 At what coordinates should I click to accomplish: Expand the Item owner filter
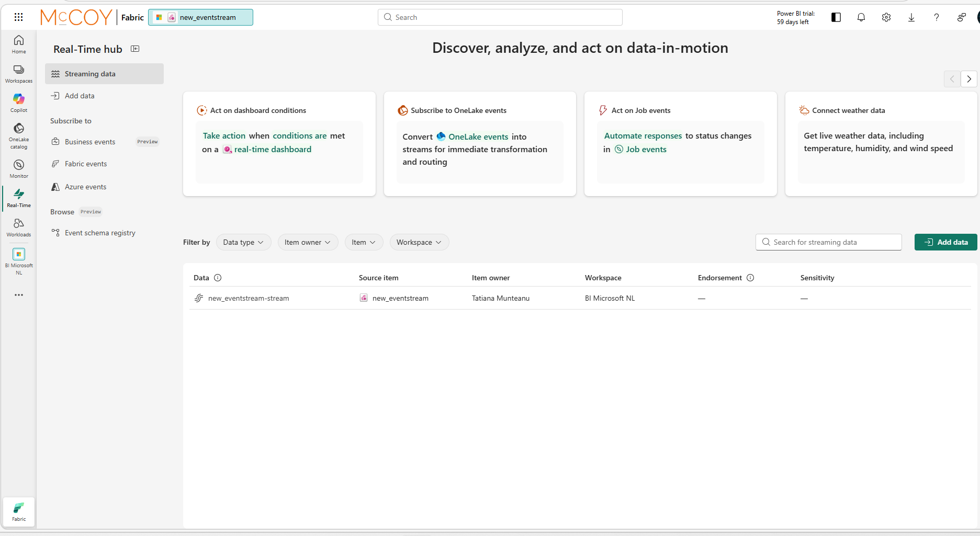pos(308,242)
